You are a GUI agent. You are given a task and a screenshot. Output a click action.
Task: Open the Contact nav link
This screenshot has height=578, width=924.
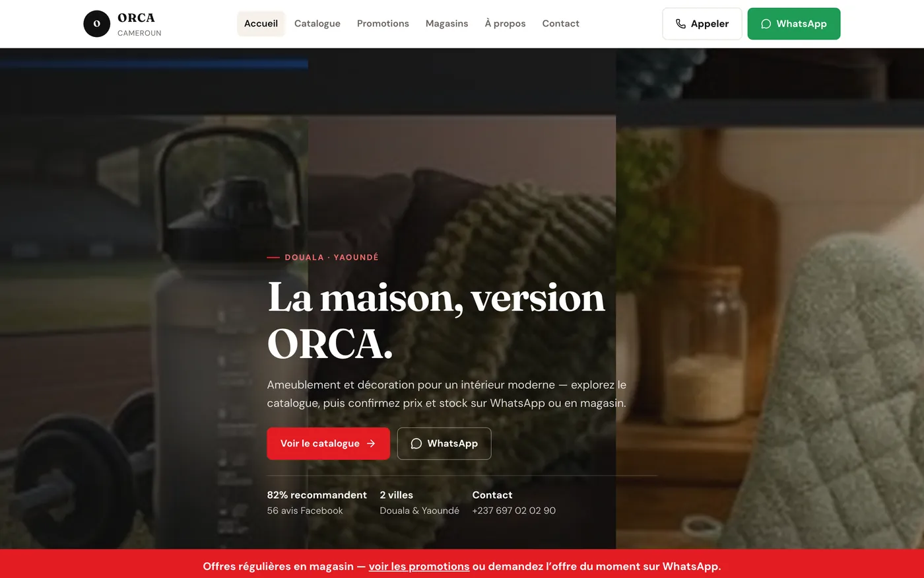pyautogui.click(x=560, y=24)
